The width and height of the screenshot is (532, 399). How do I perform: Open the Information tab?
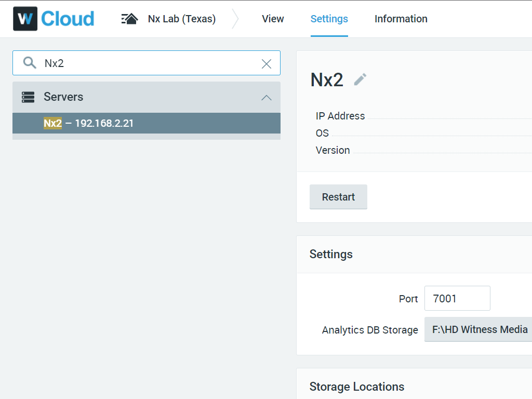401,19
